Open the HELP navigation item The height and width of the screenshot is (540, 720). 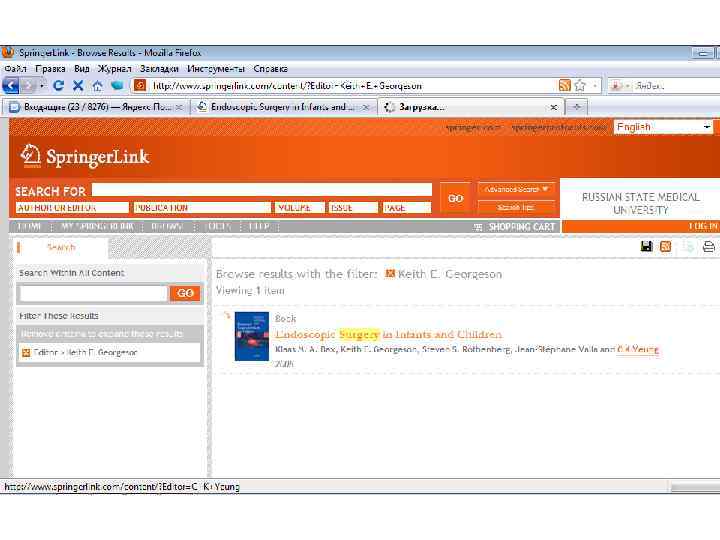pos(259,226)
